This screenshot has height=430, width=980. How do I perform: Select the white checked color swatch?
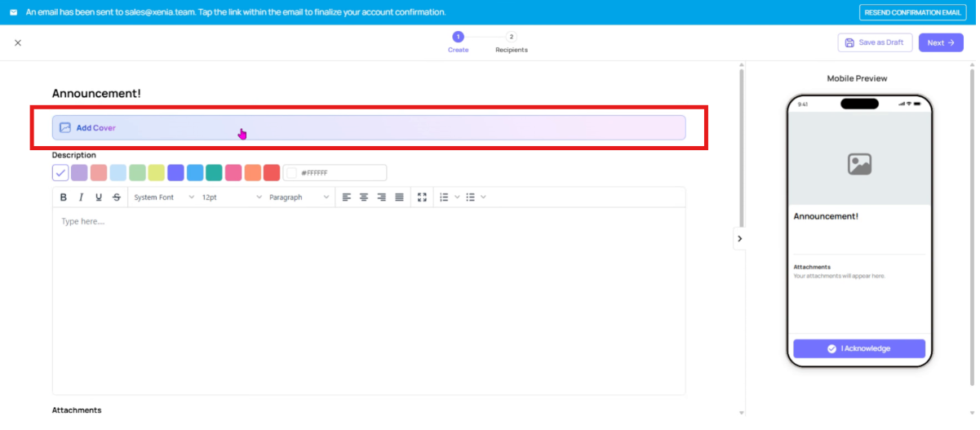coord(60,173)
